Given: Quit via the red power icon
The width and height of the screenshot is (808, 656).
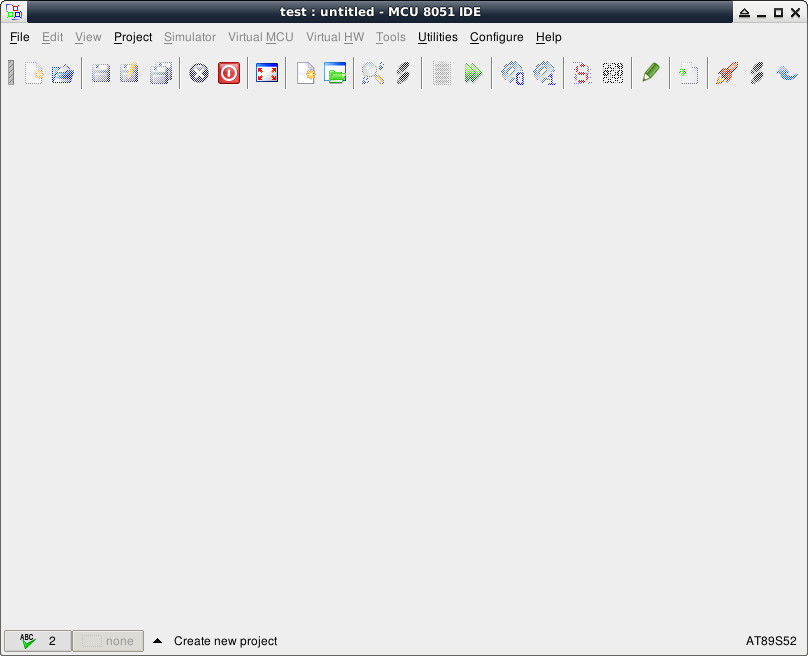Looking at the screenshot, I should pyautogui.click(x=229, y=73).
